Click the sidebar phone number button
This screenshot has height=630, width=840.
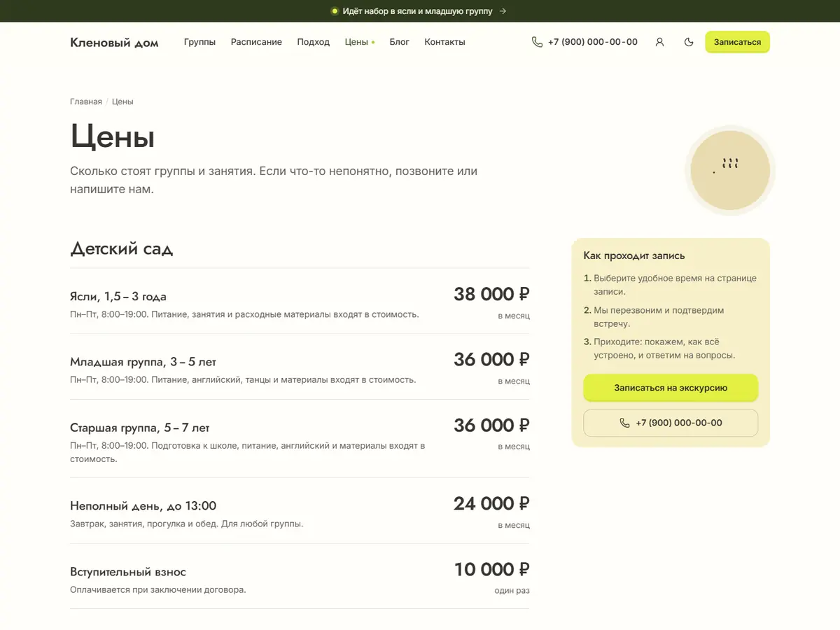(x=671, y=423)
